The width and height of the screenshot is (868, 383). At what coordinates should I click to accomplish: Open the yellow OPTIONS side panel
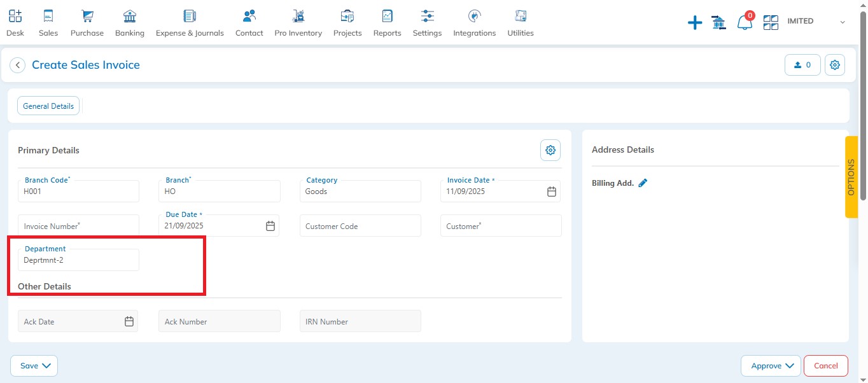(x=851, y=177)
